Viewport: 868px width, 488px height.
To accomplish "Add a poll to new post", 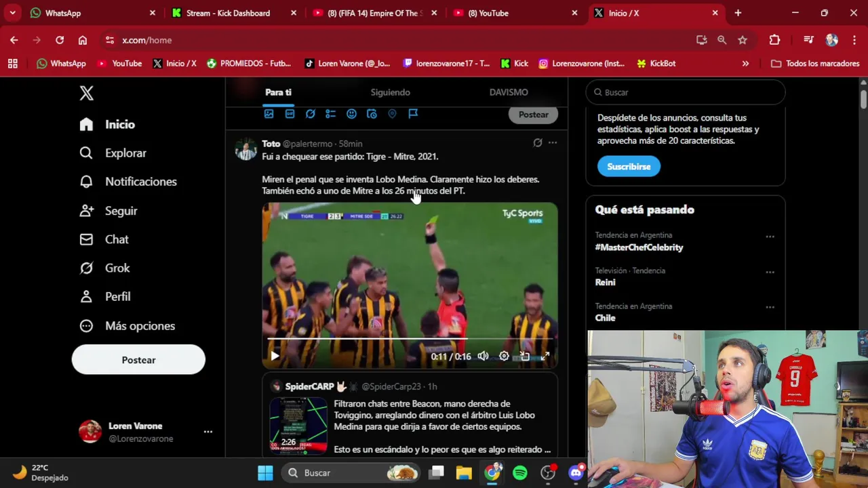I will 330,114.
